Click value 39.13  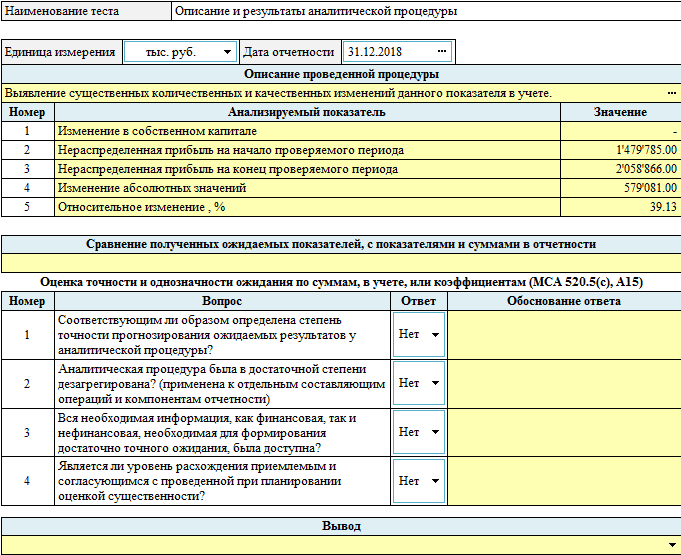(663, 207)
